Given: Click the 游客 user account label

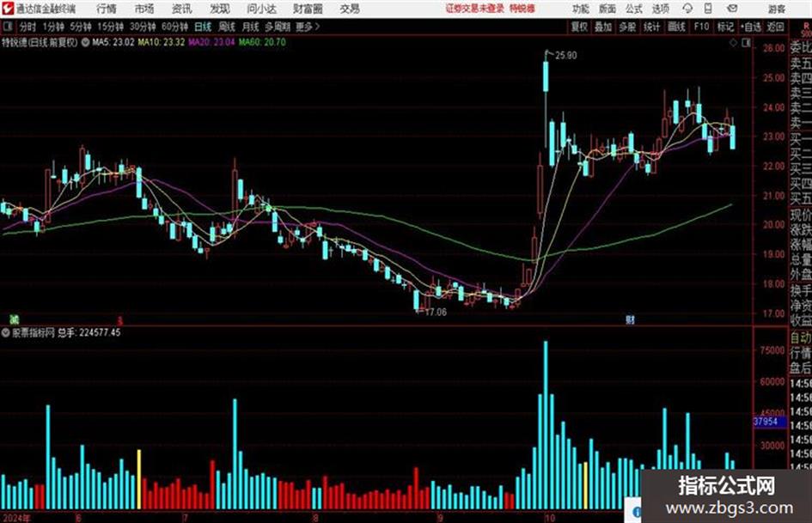Looking at the screenshot, I should tap(777, 9).
